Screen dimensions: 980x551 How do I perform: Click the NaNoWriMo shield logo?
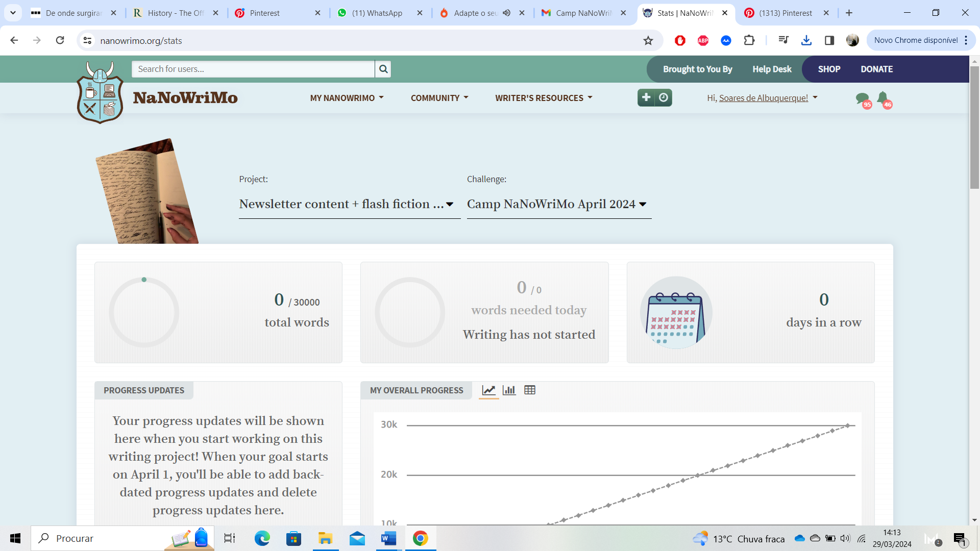[x=100, y=92]
